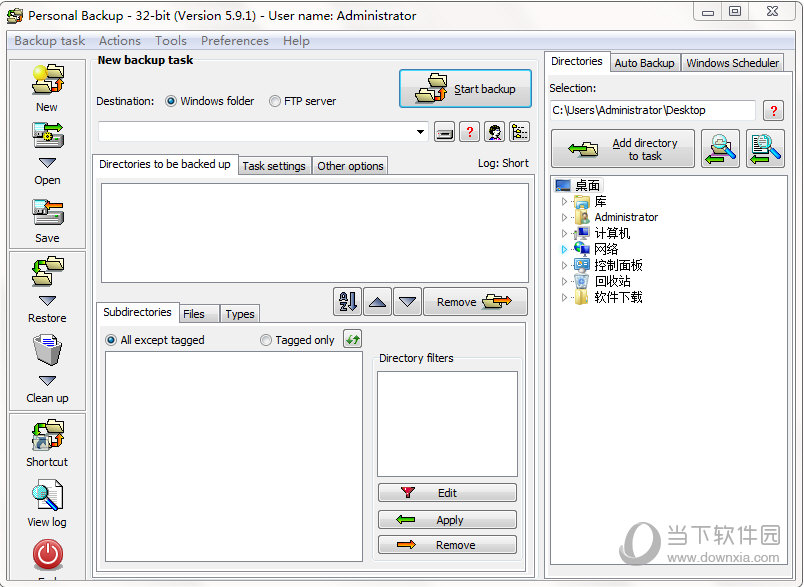This screenshot has height=587, width=804.
Task: Click the red power exit icon
Action: pyautogui.click(x=48, y=554)
